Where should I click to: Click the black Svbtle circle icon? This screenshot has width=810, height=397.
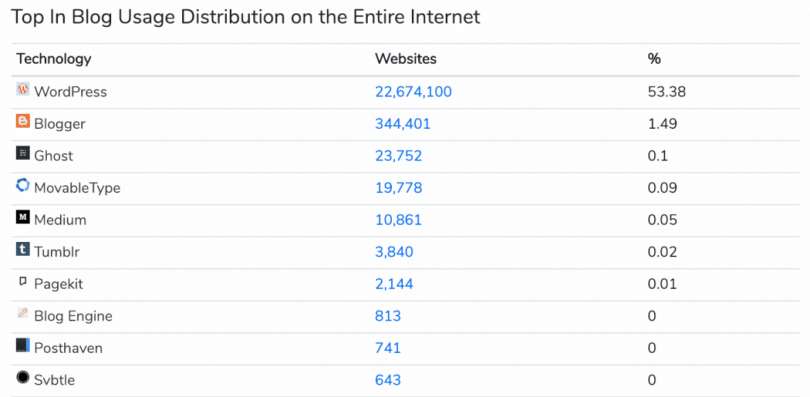[23, 377]
